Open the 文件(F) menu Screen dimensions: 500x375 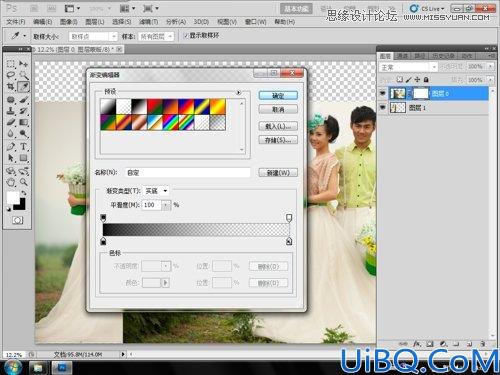point(16,22)
